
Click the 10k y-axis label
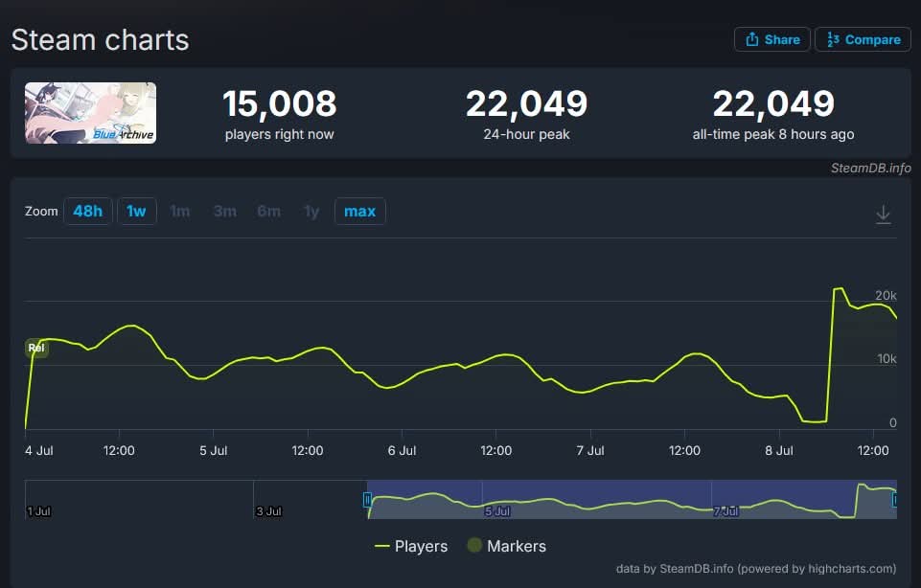click(886, 358)
